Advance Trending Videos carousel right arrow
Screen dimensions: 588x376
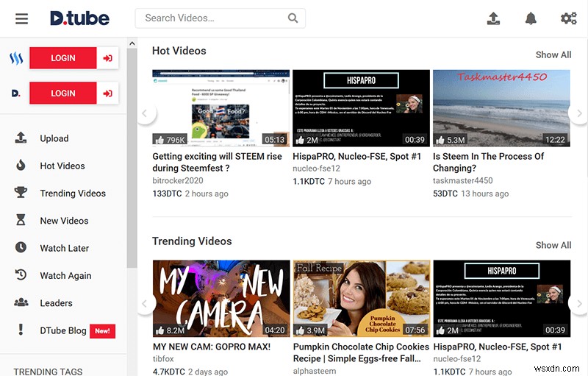tap(578, 303)
